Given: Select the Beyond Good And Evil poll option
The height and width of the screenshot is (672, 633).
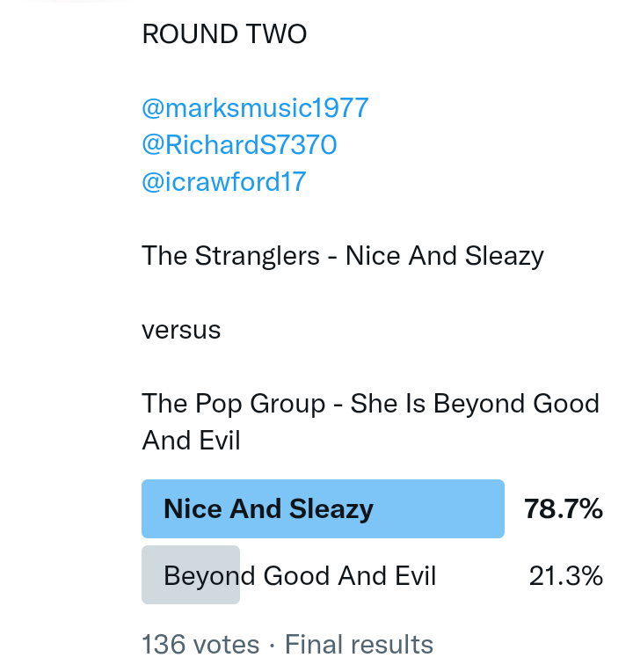Looking at the screenshot, I should (300, 576).
